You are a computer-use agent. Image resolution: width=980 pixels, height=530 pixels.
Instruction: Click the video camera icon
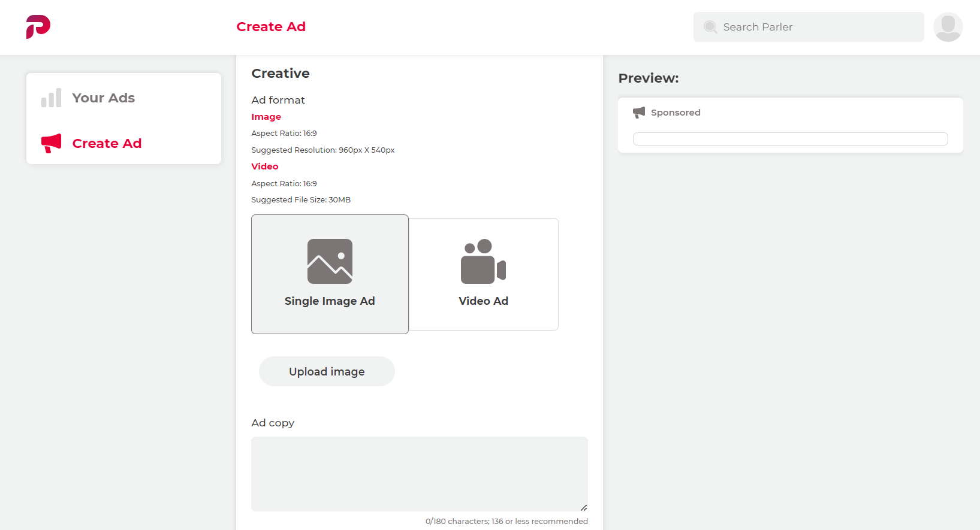coord(483,261)
